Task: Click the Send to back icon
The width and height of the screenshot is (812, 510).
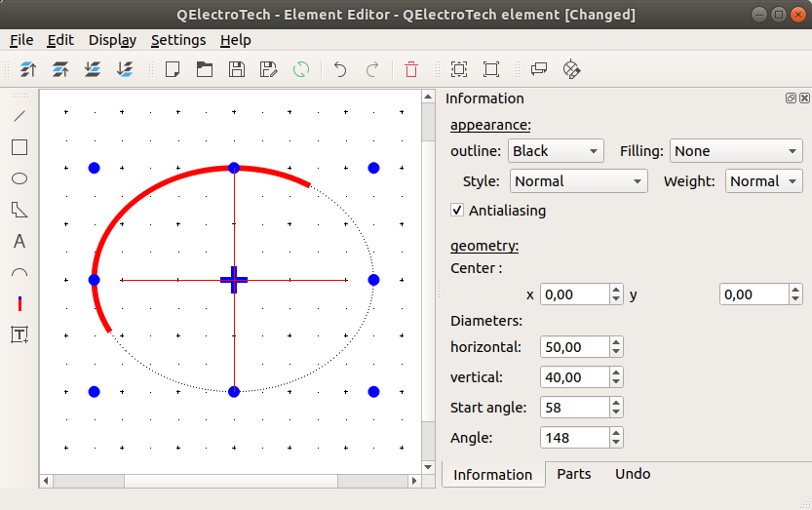Action: coord(125,69)
